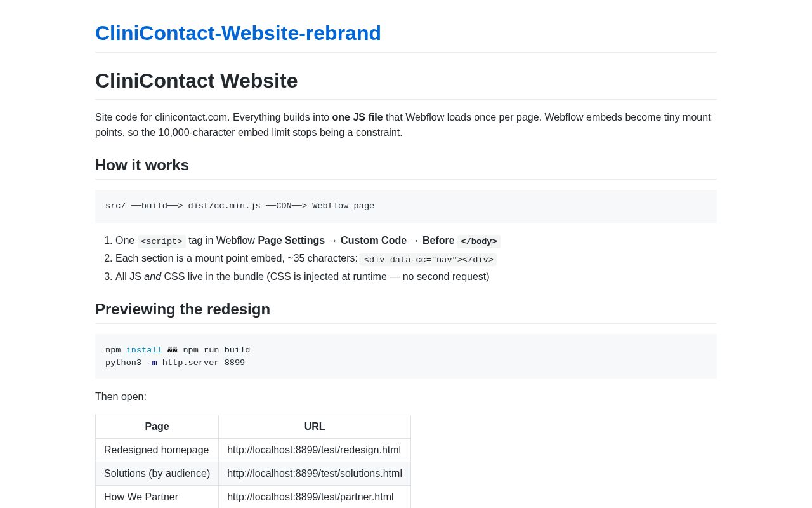Click the div data-cc="nav" code snippet
The image size is (812, 508).
(428, 260)
